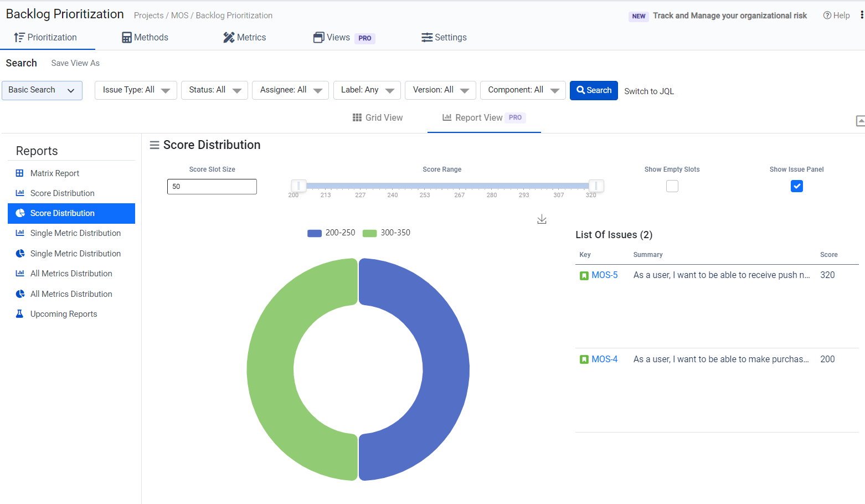Image resolution: width=865 pixels, height=504 pixels.
Task: Expand the Issue Type filter dropdown
Action: click(136, 90)
